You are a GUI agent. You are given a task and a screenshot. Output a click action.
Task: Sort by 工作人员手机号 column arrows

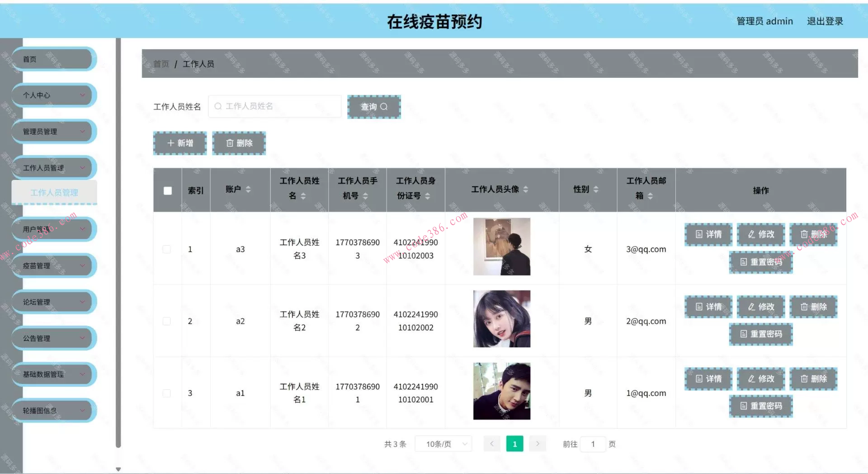[x=365, y=196]
